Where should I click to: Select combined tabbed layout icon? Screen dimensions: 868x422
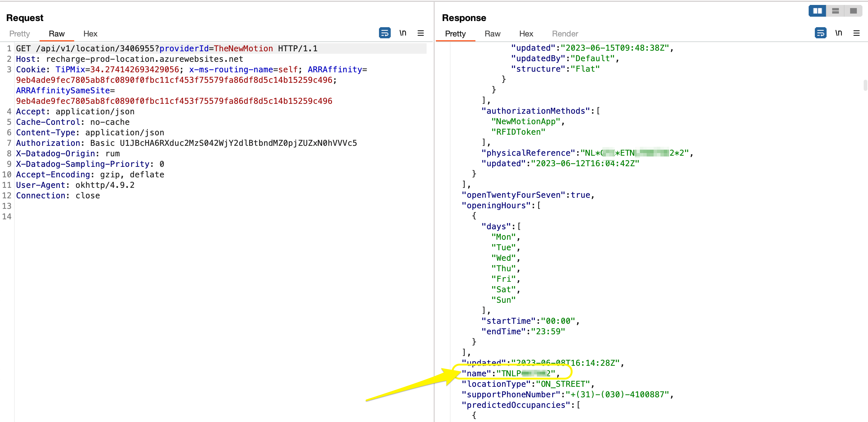coord(853,11)
